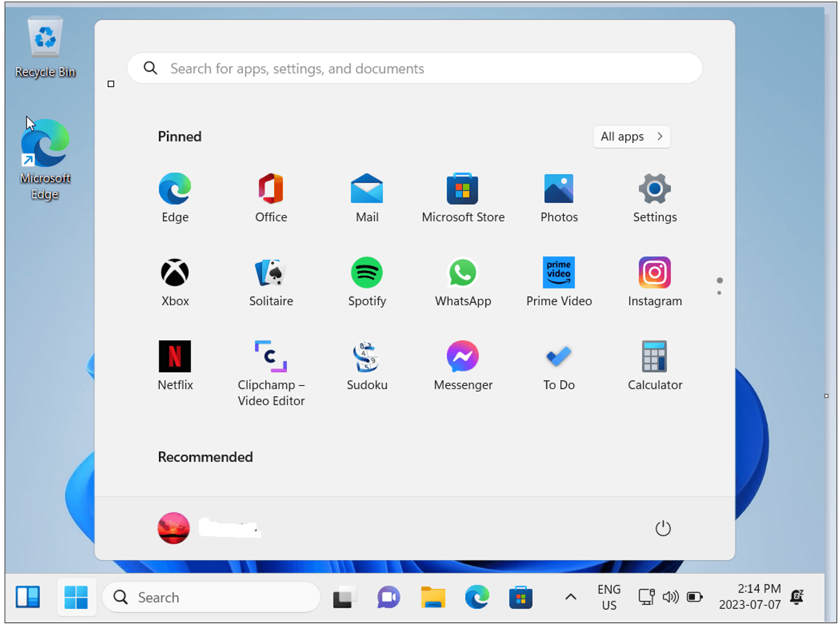The image size is (840, 626).
Task: Open Task View from taskbar
Action: click(345, 598)
